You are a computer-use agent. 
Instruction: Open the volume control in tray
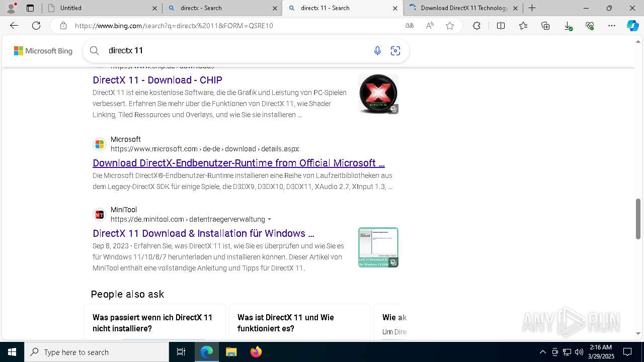click(x=579, y=352)
